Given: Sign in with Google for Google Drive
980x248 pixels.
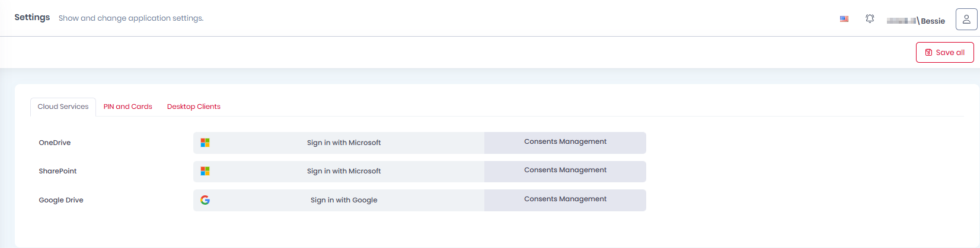Looking at the screenshot, I should (344, 200).
